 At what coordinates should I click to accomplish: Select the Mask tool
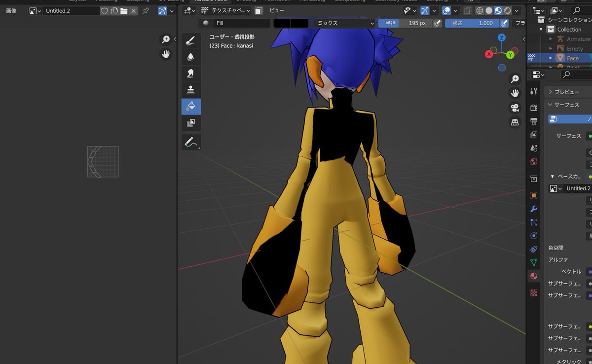pos(191,123)
